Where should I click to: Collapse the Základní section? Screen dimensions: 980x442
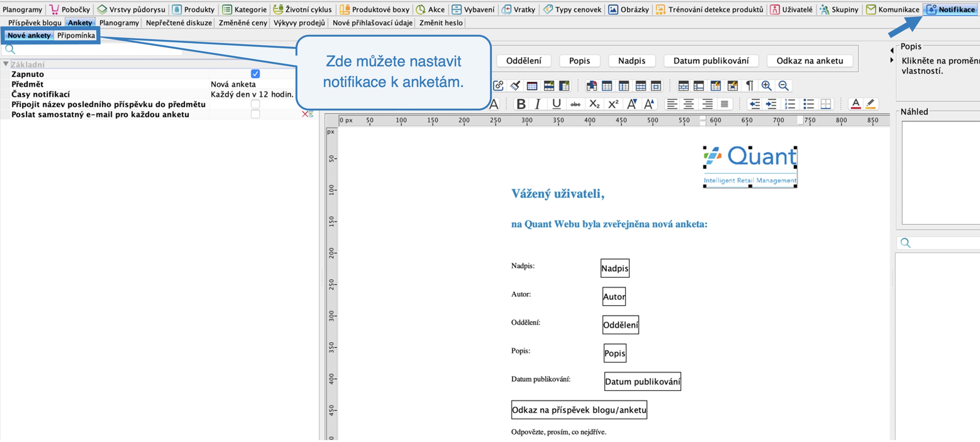[x=6, y=64]
